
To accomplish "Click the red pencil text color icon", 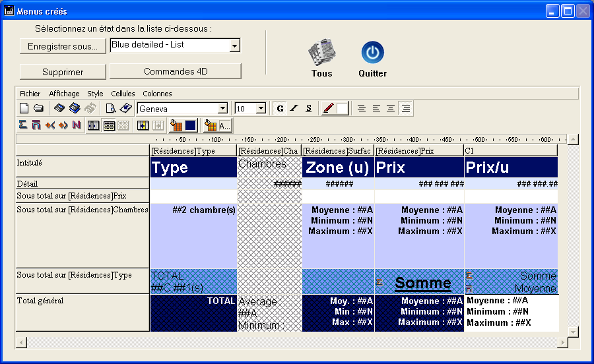I will [x=328, y=109].
